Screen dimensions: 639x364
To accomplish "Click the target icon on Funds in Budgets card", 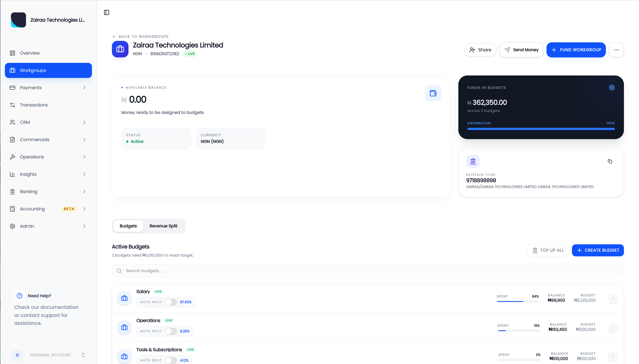I will (x=611, y=87).
